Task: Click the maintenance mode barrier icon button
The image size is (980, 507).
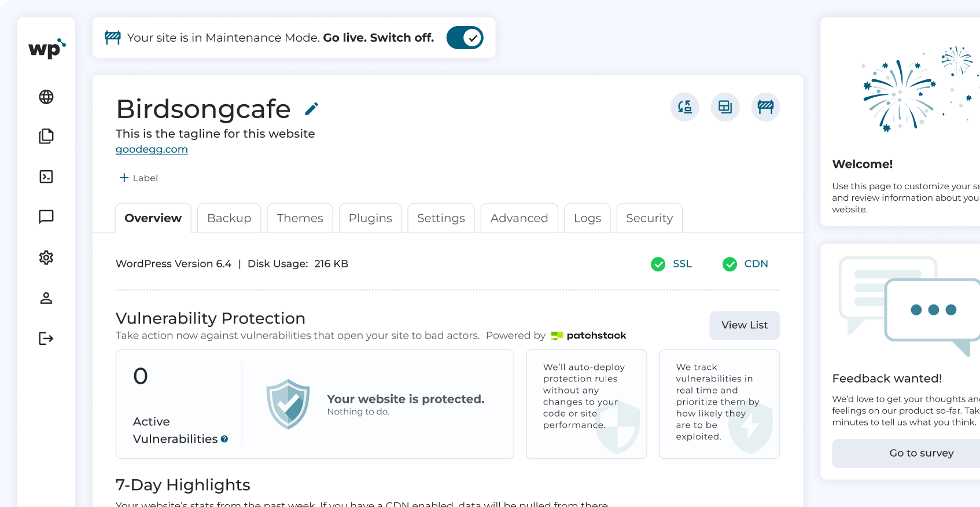Action: [765, 107]
